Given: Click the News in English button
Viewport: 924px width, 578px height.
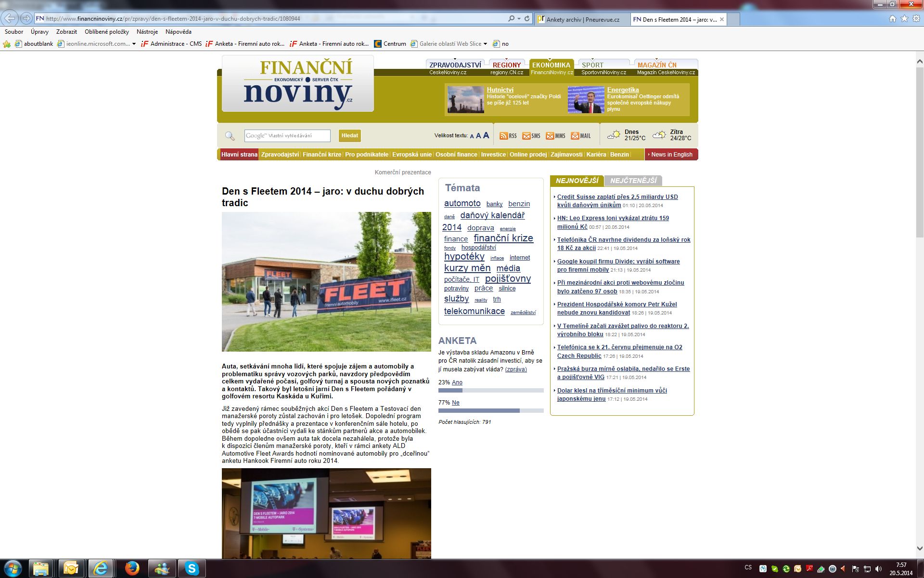Looking at the screenshot, I should 671,155.
